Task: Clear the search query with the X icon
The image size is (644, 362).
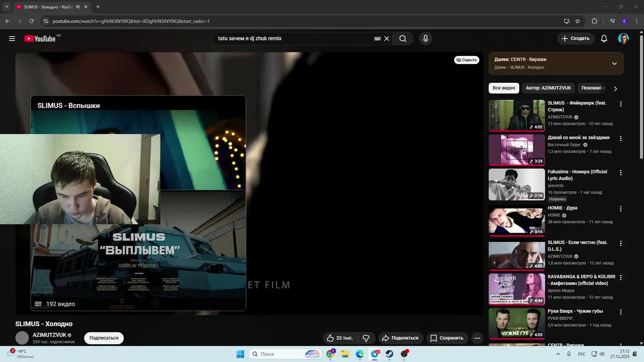Action: pyautogui.click(x=387, y=39)
